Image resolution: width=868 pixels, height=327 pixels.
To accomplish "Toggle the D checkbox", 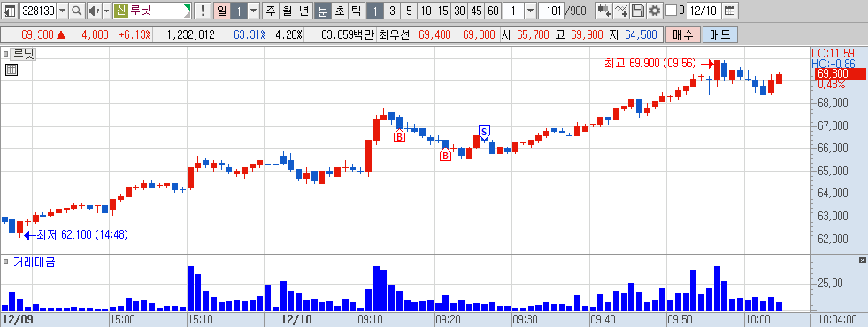I will 671,10.
